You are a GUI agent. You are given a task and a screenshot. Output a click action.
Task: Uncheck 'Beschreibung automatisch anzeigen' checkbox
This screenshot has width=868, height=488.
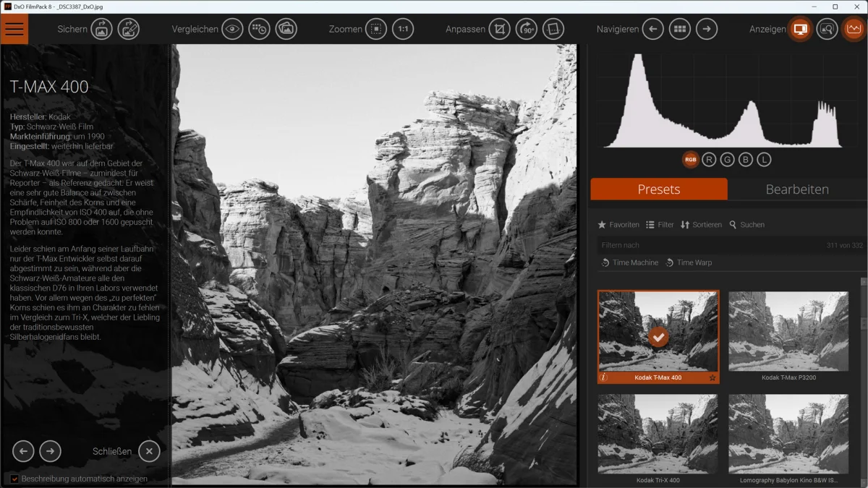click(14, 479)
